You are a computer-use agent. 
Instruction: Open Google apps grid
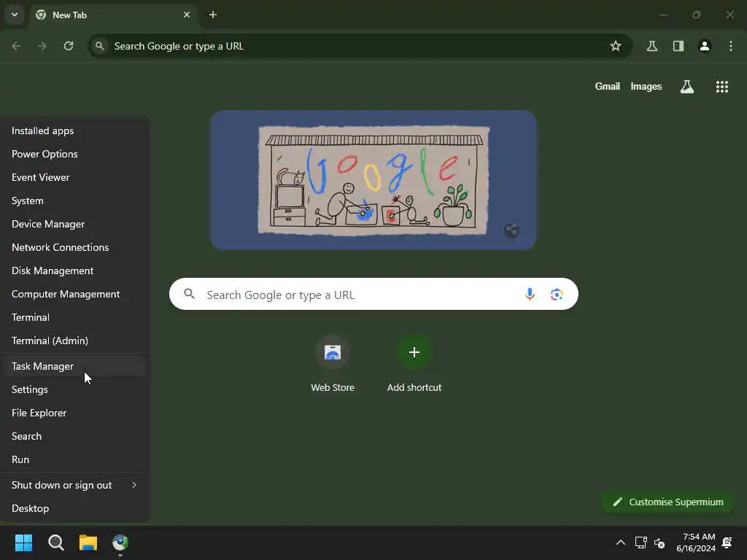click(x=721, y=86)
